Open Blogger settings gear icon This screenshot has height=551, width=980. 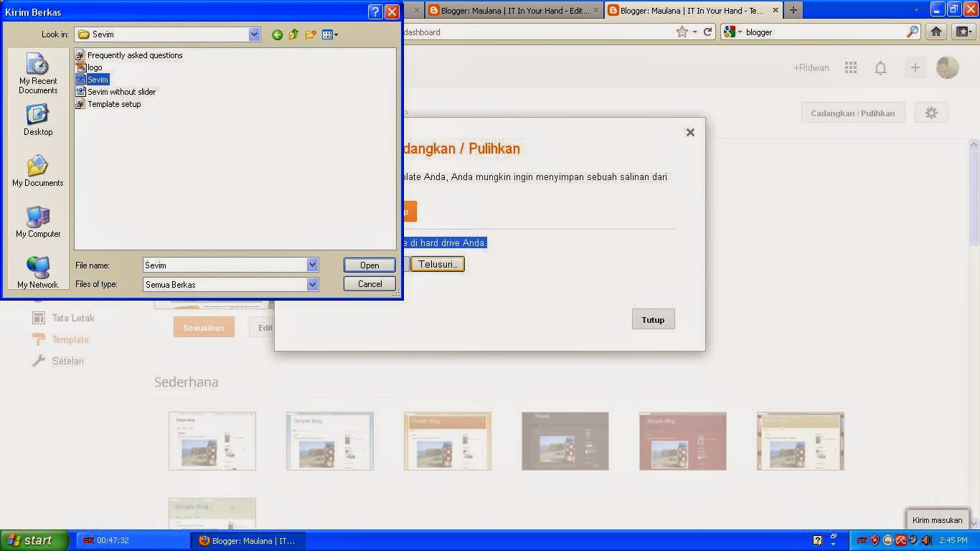click(931, 113)
